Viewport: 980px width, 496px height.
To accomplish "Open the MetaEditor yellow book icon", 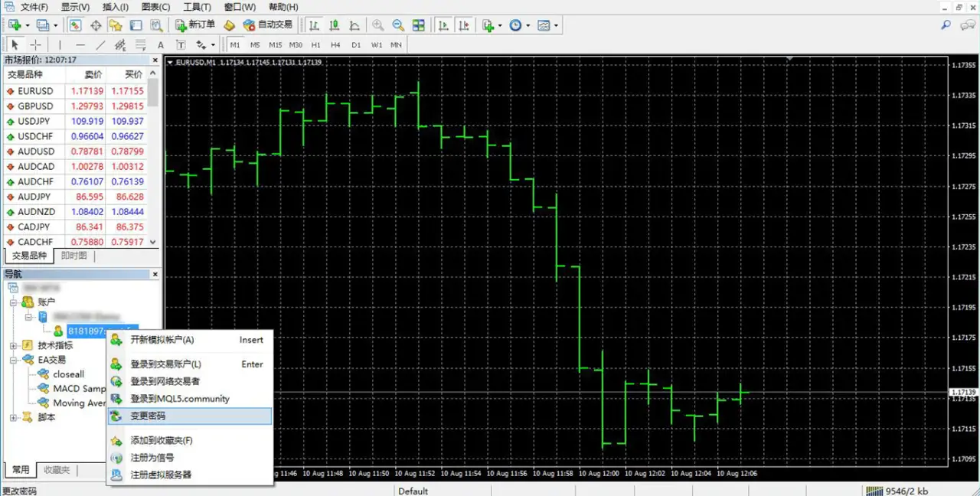I will [229, 25].
